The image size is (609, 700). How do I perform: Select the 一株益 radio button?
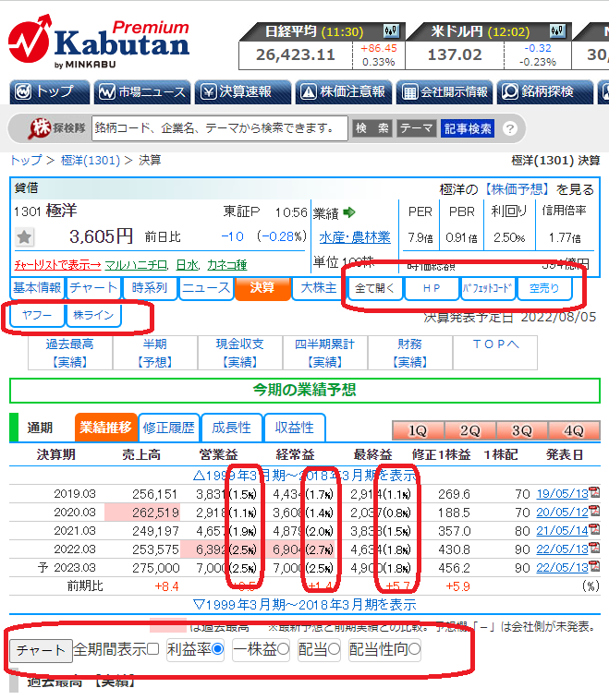click(284, 648)
